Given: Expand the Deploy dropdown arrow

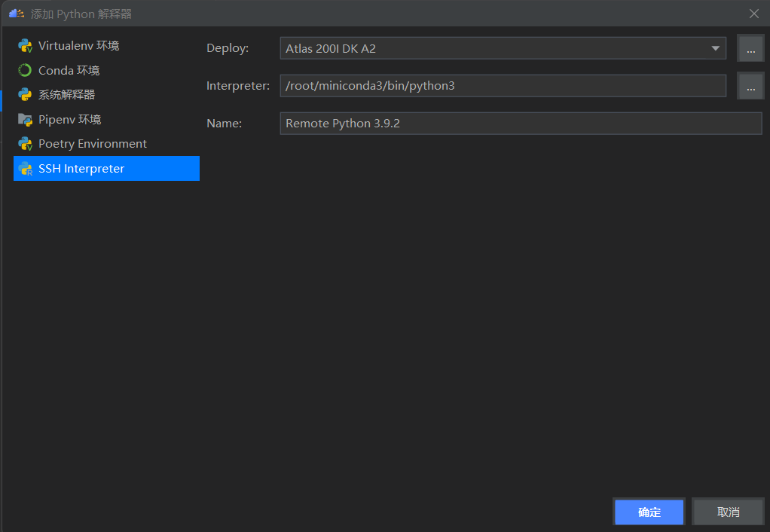Looking at the screenshot, I should point(715,49).
